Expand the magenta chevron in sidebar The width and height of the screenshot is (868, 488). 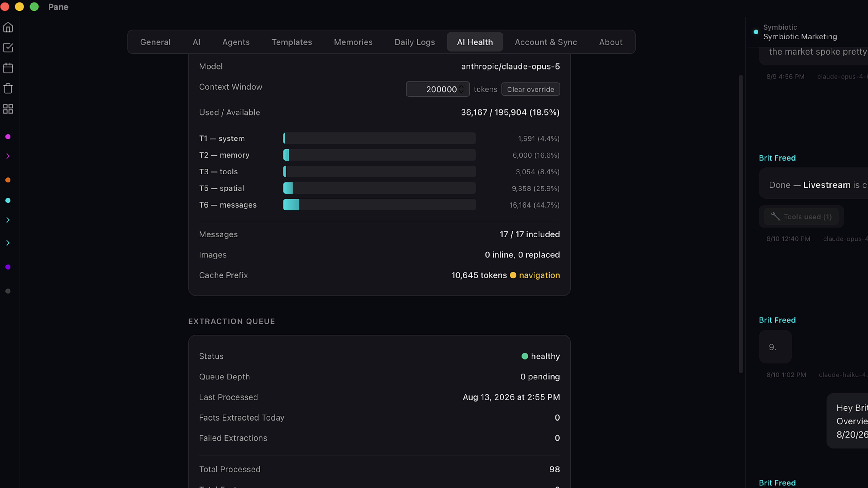tap(8, 156)
